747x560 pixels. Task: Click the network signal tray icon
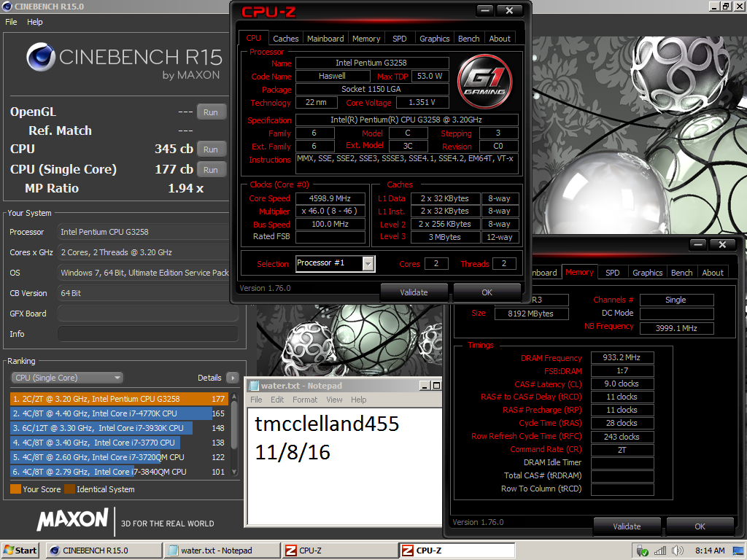click(x=660, y=551)
